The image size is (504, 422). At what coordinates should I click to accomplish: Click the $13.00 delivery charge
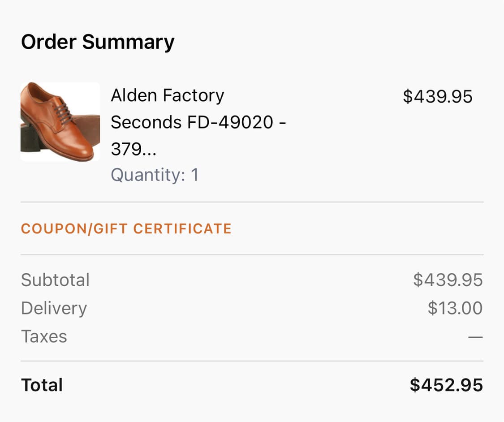click(x=455, y=308)
